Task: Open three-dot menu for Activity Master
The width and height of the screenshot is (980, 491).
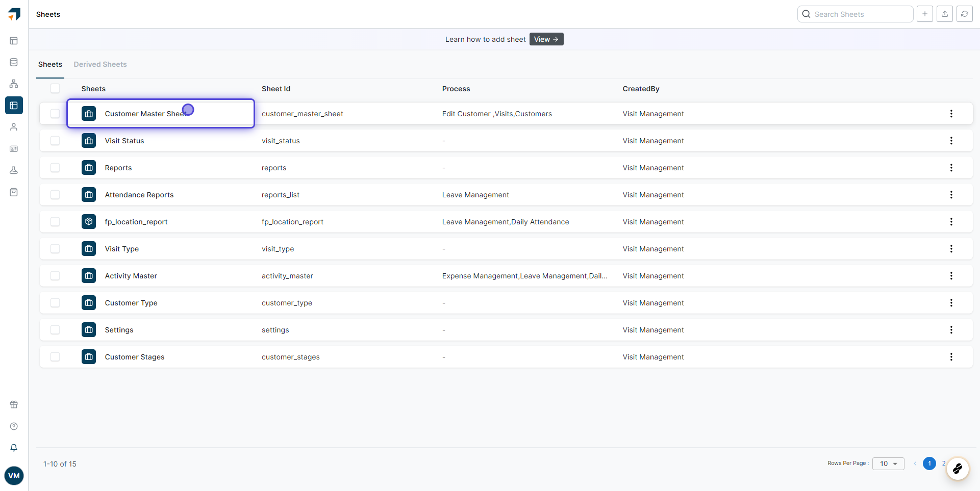Action: point(951,276)
